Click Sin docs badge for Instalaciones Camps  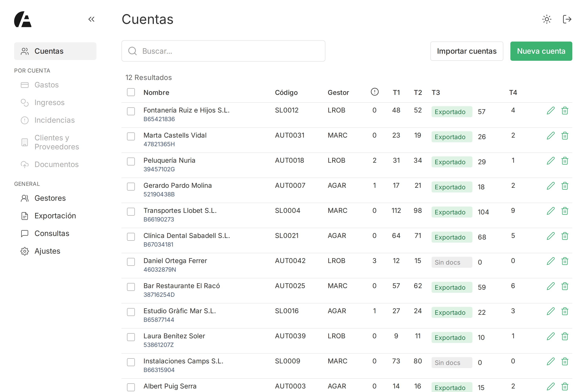coord(452,362)
